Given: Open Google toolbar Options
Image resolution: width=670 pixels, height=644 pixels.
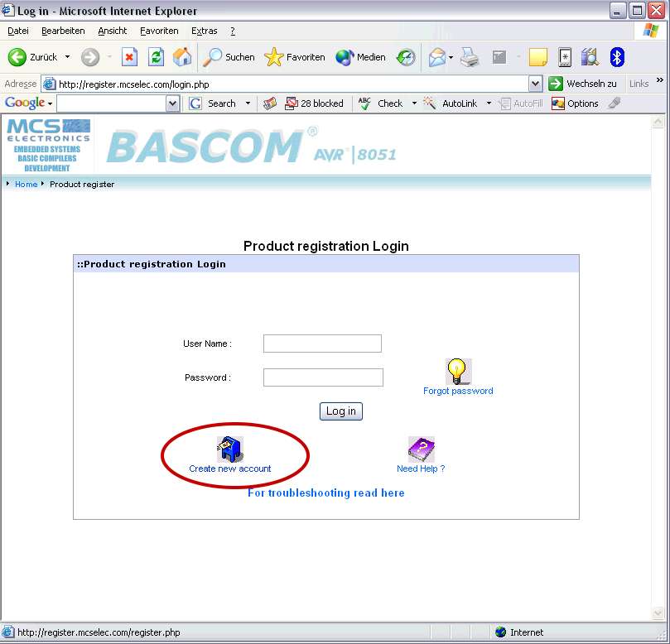Looking at the screenshot, I should [575, 103].
